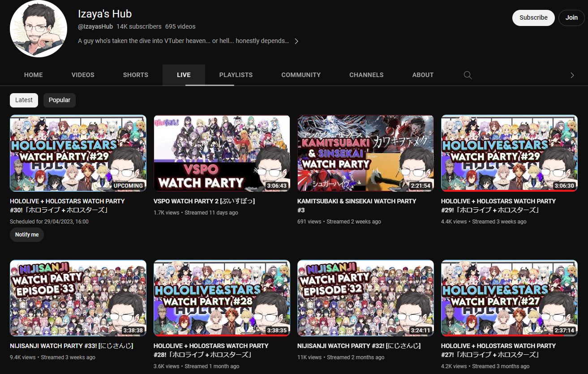Play the Hololive&Stars Watch Party #27 thumbnail

click(x=509, y=298)
